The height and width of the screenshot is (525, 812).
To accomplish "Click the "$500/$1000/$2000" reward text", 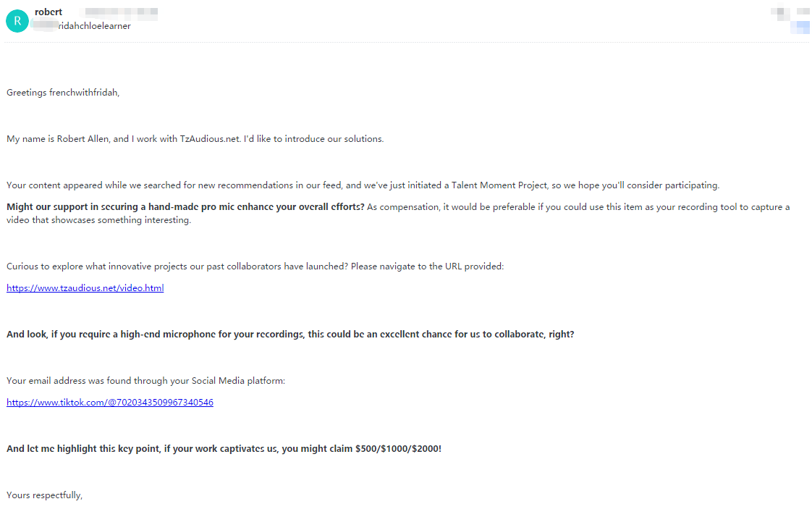I will tap(398, 449).
